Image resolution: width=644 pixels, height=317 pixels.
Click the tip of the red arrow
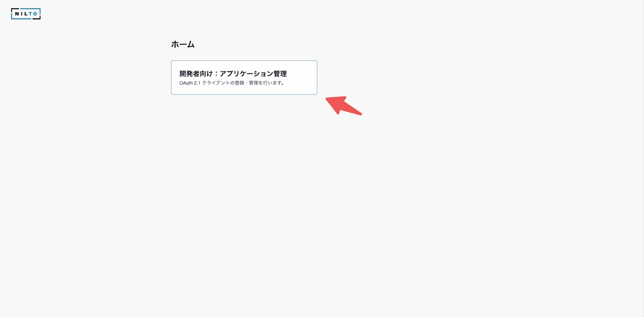coord(327,98)
